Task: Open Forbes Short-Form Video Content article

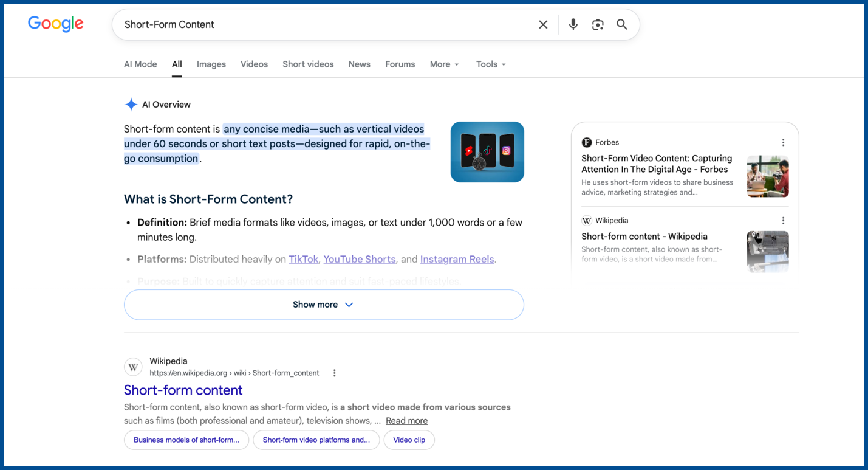Action: [657, 164]
